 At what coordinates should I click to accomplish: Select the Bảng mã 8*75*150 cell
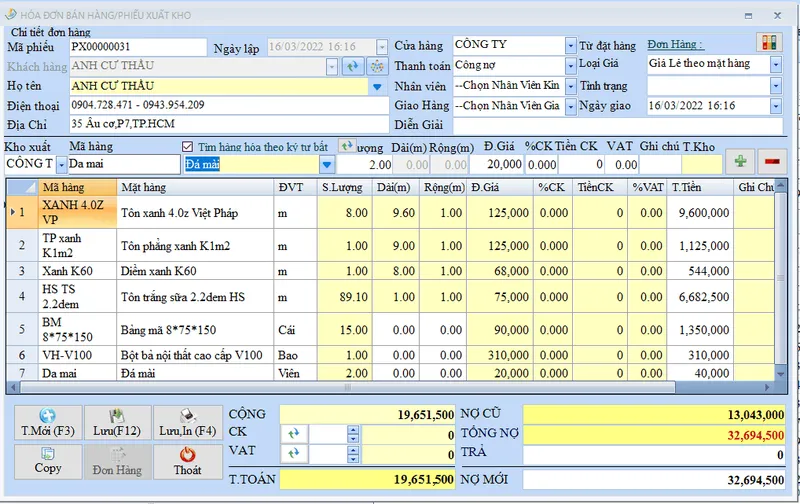(195, 330)
